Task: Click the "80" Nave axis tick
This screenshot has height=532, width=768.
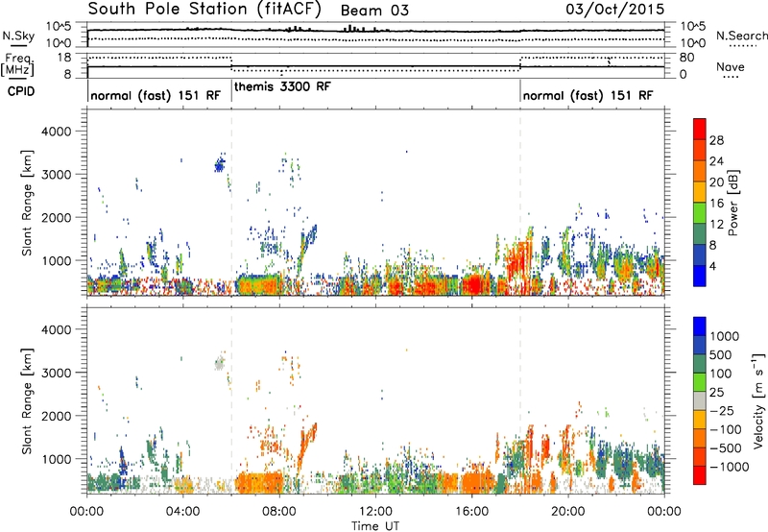Action: click(686, 58)
